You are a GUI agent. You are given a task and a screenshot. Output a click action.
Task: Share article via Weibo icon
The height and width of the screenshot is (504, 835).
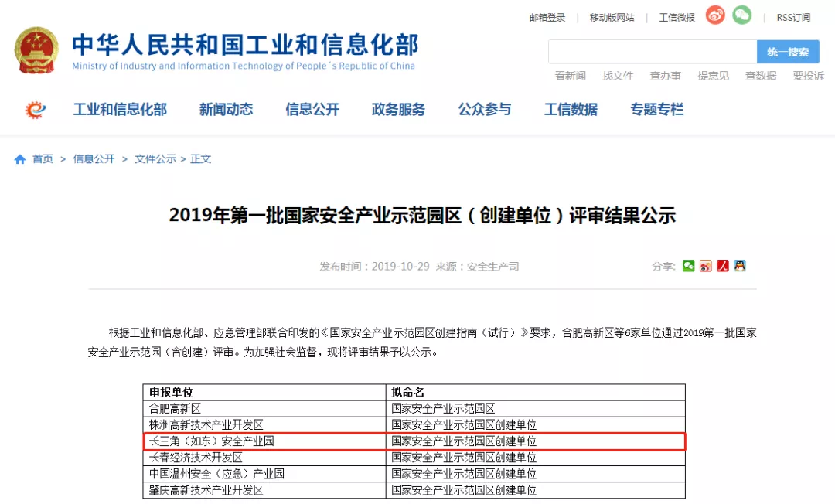[706, 266]
